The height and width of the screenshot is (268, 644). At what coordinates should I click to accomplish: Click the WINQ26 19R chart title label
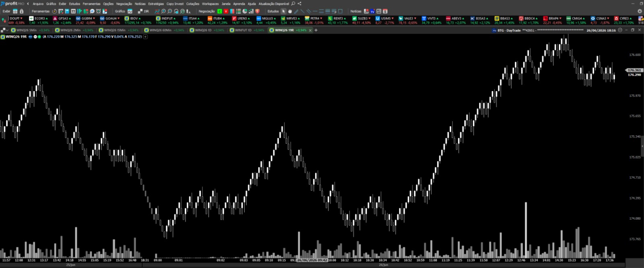[x=16, y=37]
